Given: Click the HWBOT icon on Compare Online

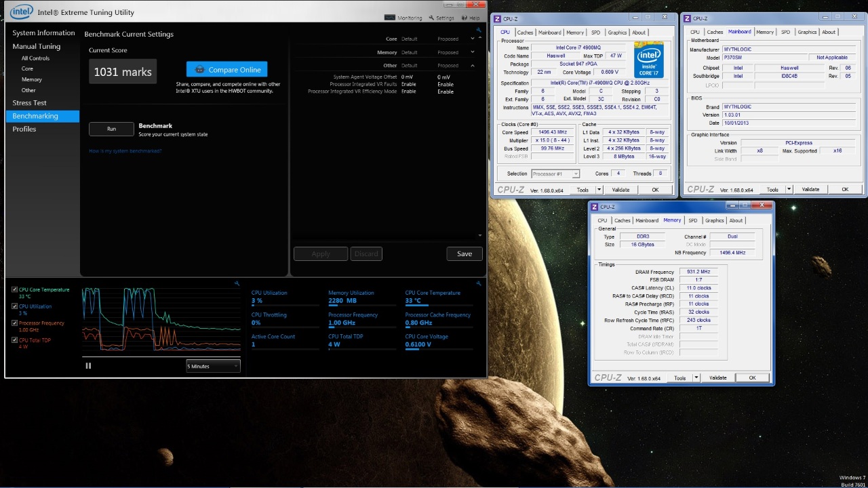Looking at the screenshot, I should tap(199, 70).
